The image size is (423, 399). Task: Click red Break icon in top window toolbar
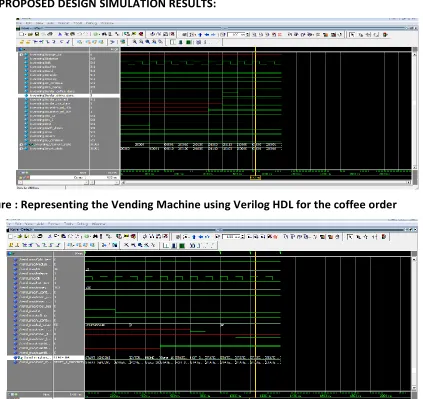pos(279,34)
